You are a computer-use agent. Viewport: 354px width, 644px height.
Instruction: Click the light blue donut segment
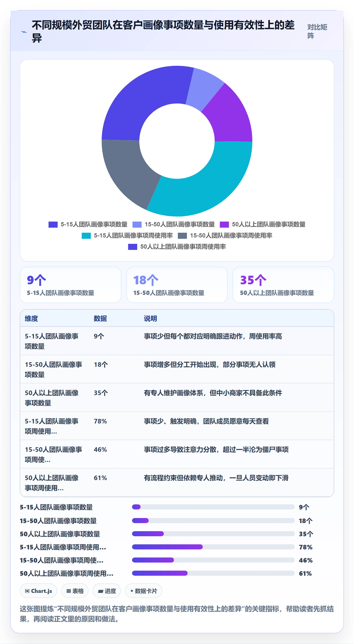(x=204, y=89)
